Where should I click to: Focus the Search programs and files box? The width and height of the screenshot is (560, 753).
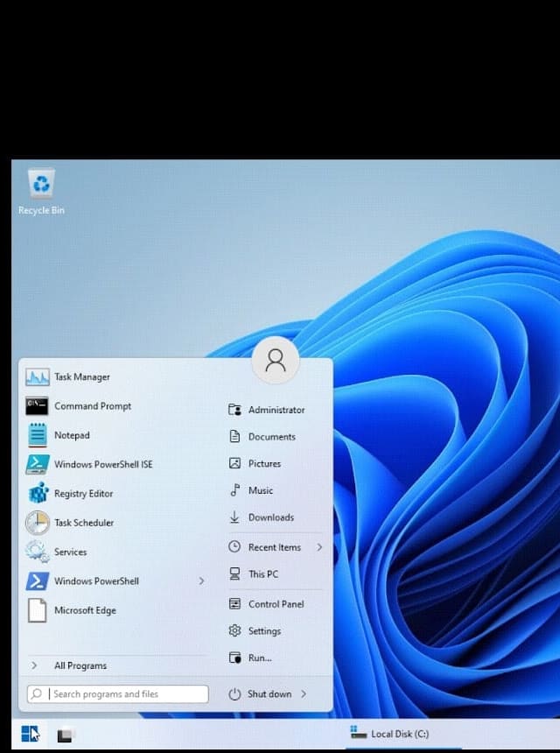(x=118, y=694)
